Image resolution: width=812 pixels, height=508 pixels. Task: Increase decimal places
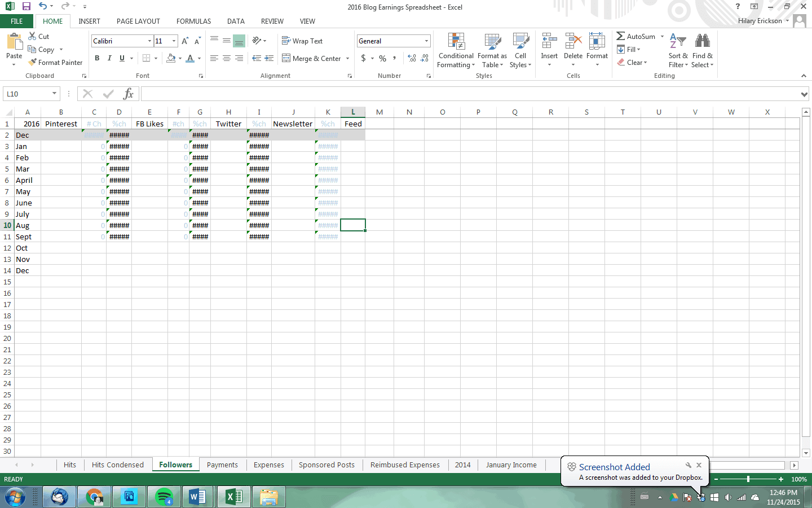pos(412,58)
